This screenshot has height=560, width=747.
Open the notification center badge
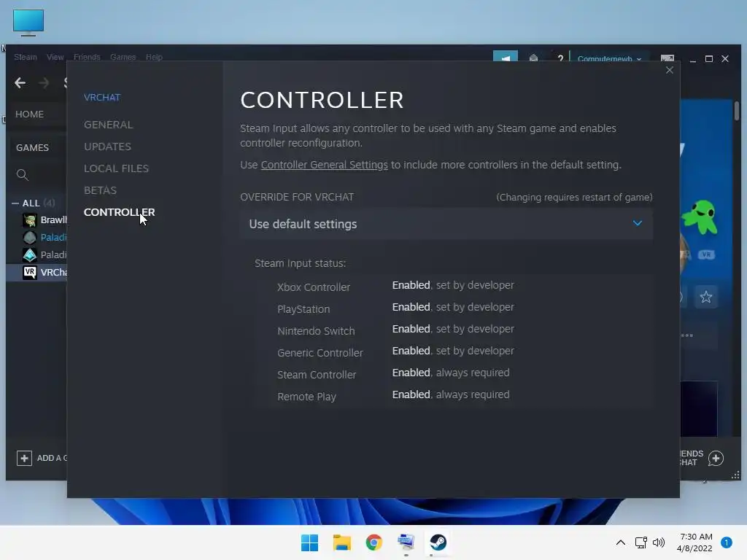(726, 542)
